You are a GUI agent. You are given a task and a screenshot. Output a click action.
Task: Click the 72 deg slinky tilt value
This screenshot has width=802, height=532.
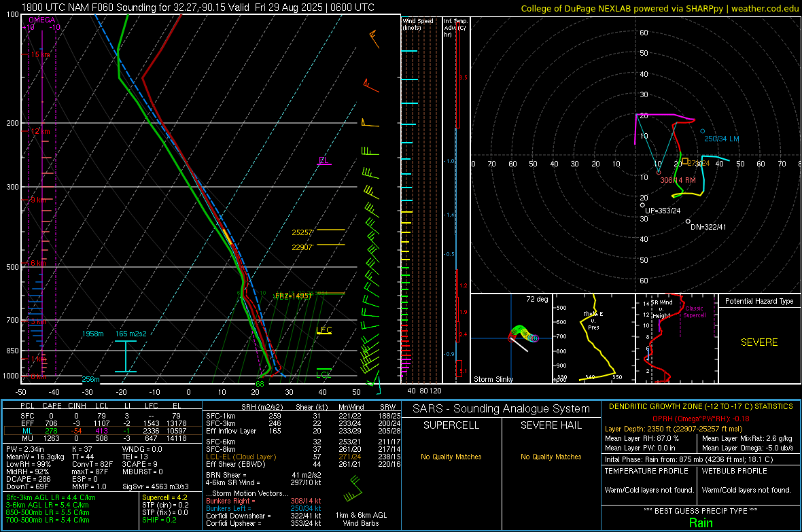[x=537, y=299]
